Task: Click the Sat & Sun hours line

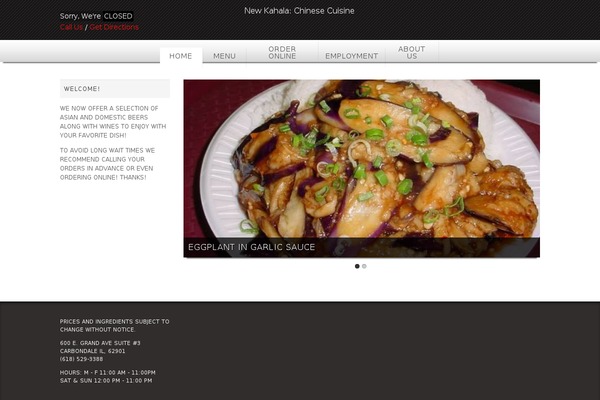Action: 106,380
